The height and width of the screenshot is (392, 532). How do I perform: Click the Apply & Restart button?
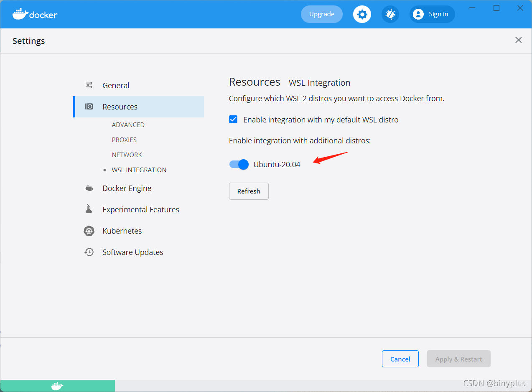click(459, 359)
